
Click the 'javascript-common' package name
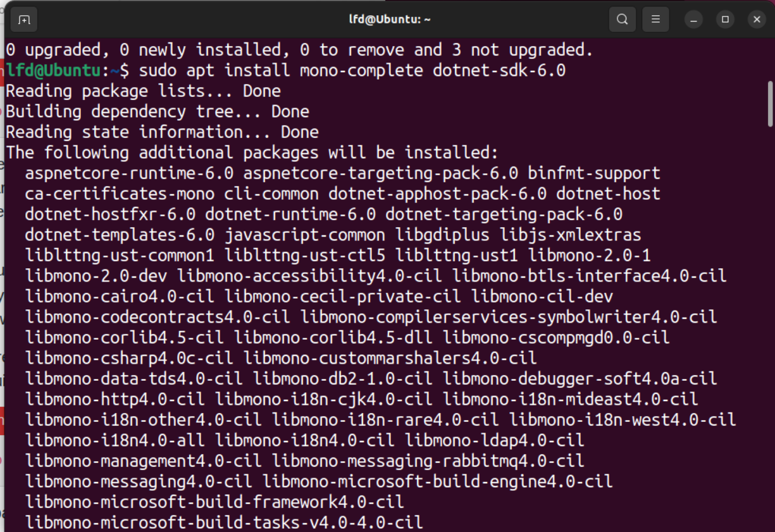(x=305, y=235)
